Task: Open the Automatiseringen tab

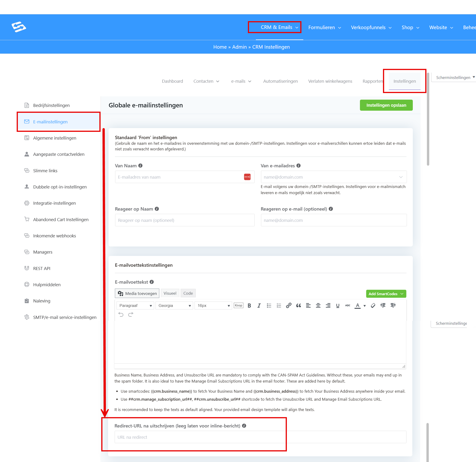Action: coord(280,81)
